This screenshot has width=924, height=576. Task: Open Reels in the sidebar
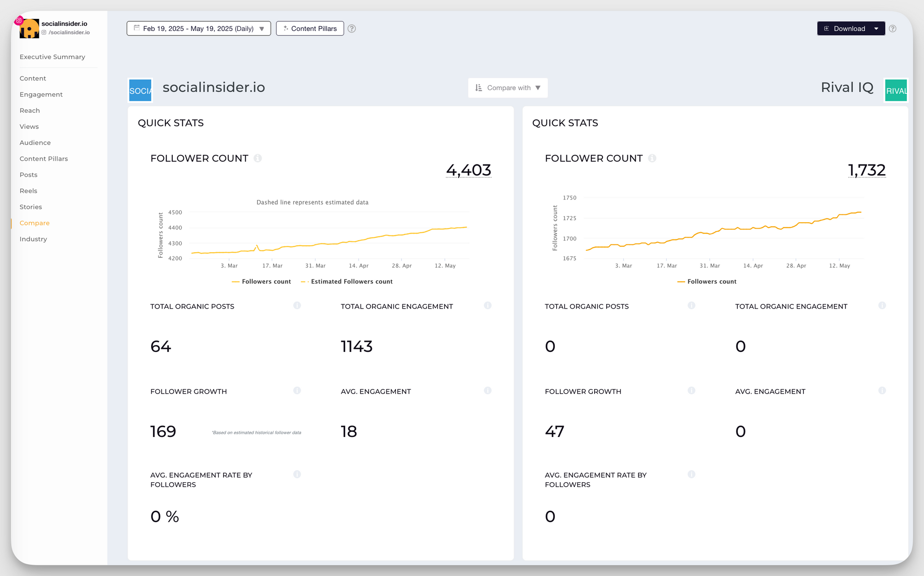point(28,191)
